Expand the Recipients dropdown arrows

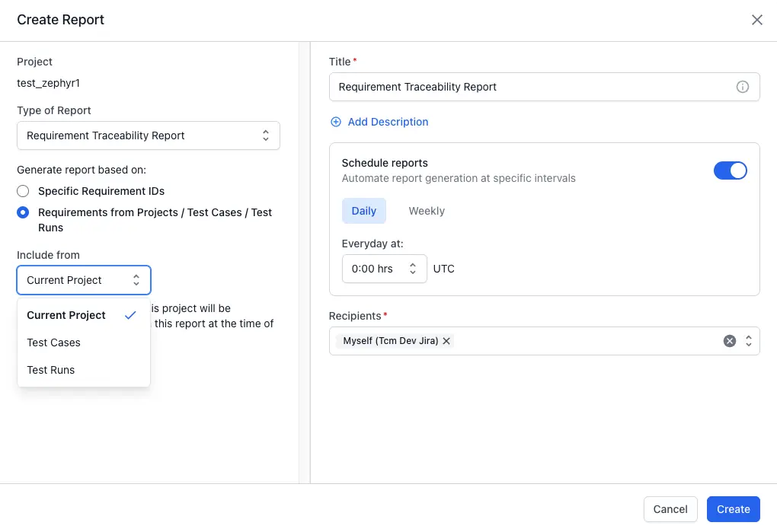coord(749,341)
